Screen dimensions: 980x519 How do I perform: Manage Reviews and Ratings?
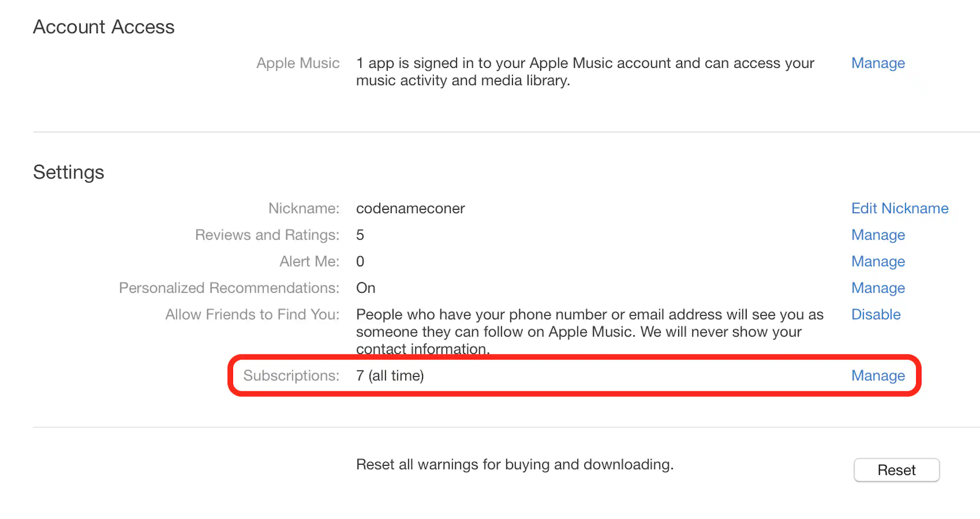point(878,235)
